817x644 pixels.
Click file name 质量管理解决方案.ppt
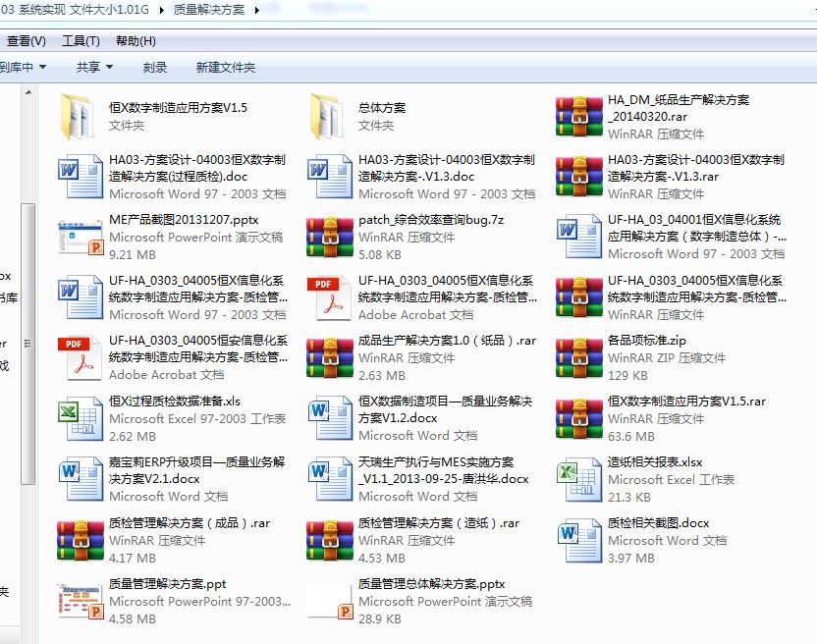point(167,583)
